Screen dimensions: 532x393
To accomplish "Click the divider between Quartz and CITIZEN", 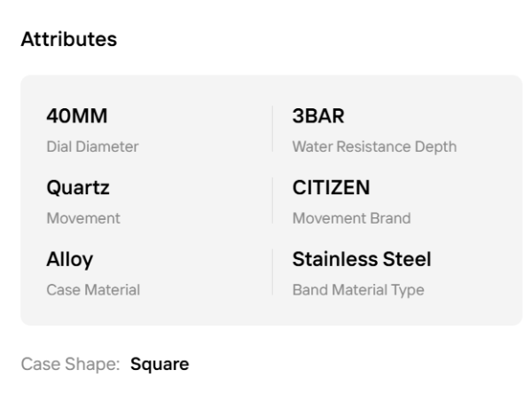I will coord(273,200).
